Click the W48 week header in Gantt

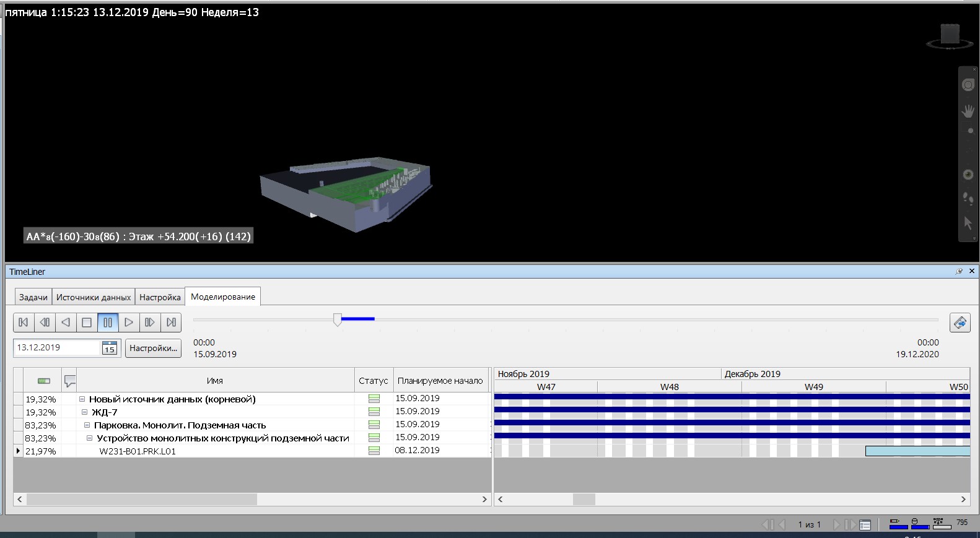pos(669,387)
